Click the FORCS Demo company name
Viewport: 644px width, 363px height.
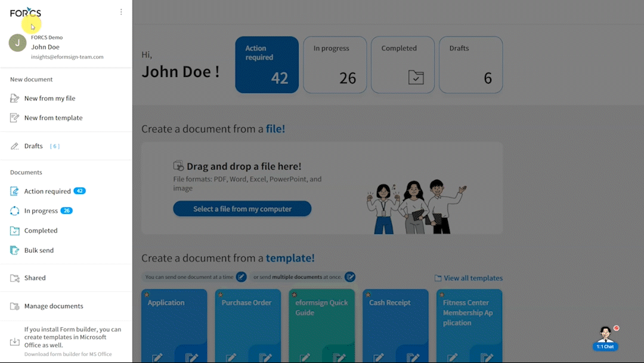(x=47, y=38)
